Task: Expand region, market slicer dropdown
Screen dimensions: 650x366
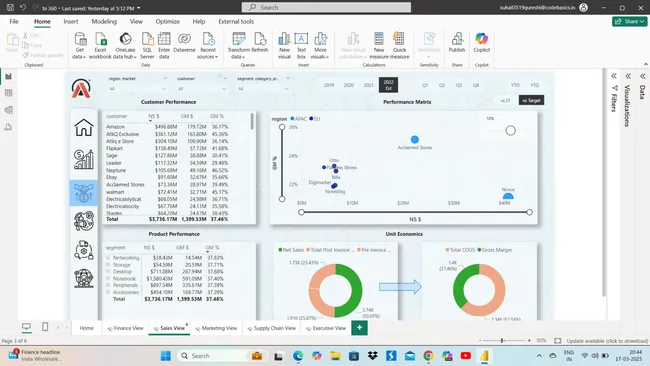Action: pos(164,89)
